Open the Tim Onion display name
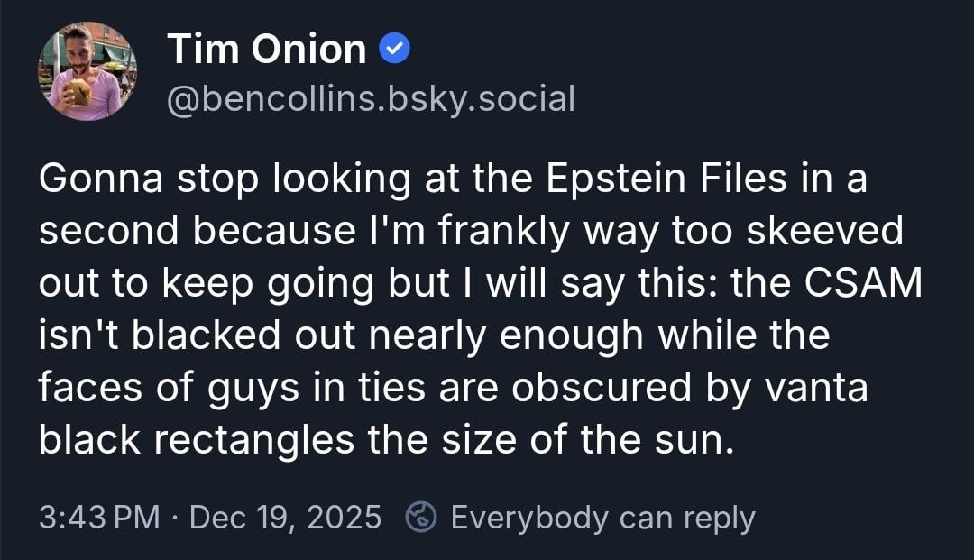The image size is (974, 560). tap(267, 50)
